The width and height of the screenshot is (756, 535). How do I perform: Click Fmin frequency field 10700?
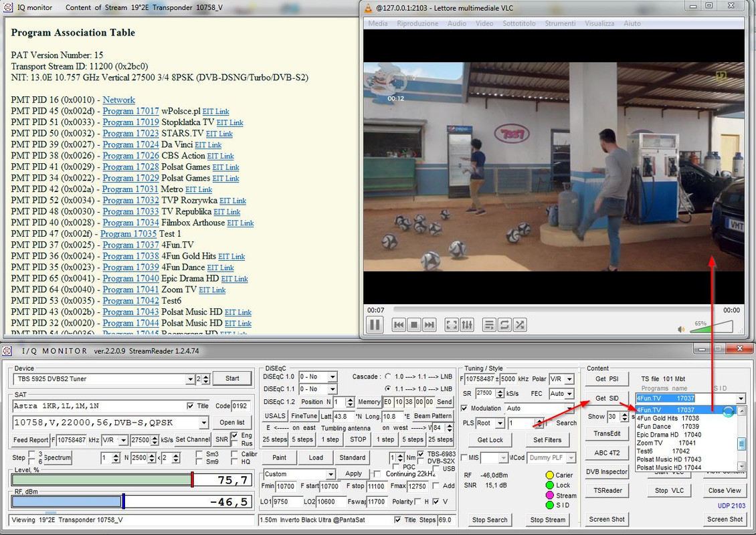tap(286, 486)
